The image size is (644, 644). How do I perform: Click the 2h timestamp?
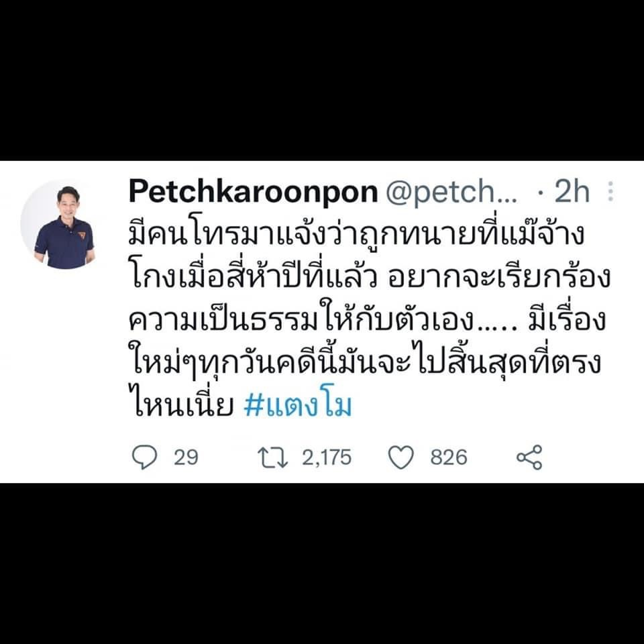coord(572,192)
